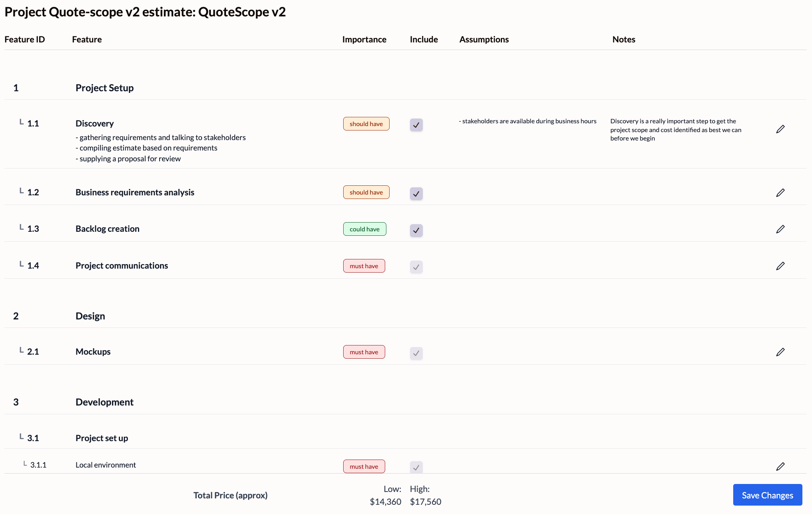The width and height of the screenshot is (812, 514).
Task: Change the should have importance on Discovery
Action: (x=366, y=124)
